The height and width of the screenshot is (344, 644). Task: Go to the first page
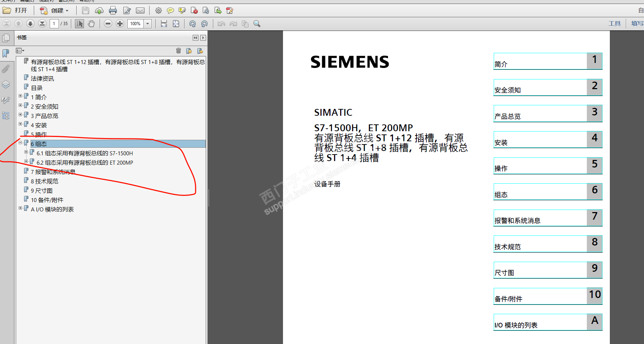pos(6,24)
